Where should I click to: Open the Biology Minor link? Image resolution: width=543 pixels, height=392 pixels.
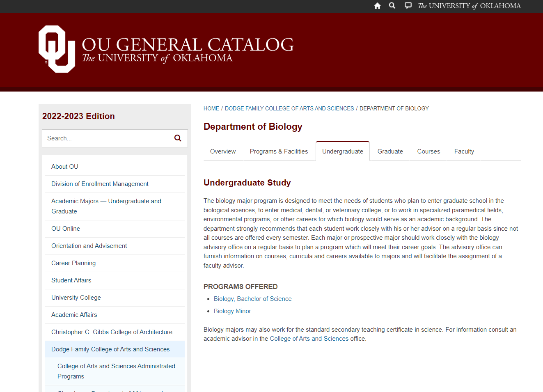click(232, 311)
